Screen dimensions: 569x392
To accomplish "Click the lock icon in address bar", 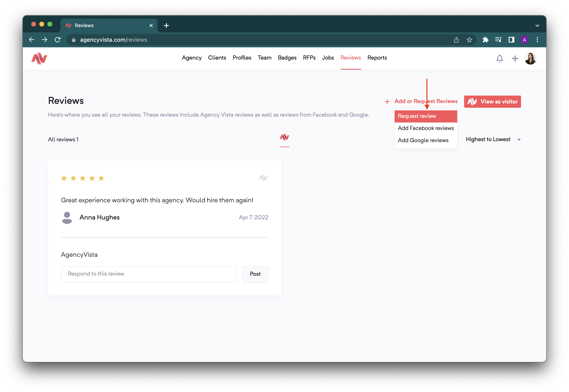I will coord(74,40).
